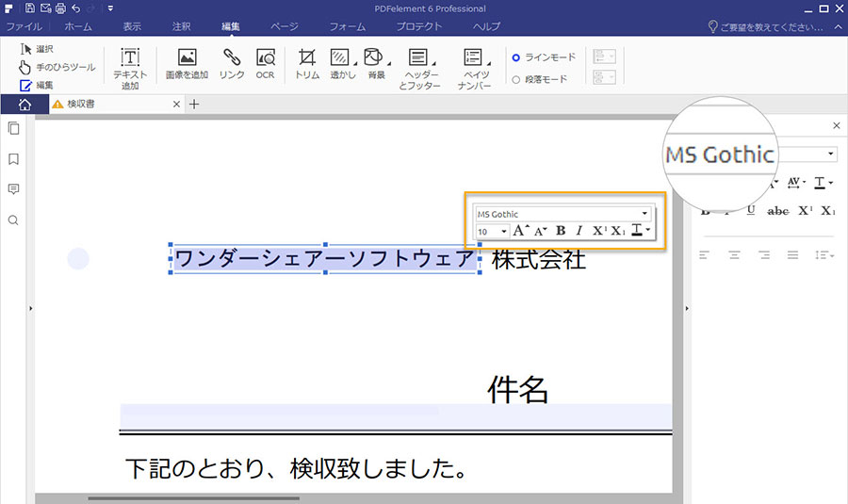The height and width of the screenshot is (504, 848).
Task: Open the quick access customize dropdown arrow
Action: click(x=110, y=8)
